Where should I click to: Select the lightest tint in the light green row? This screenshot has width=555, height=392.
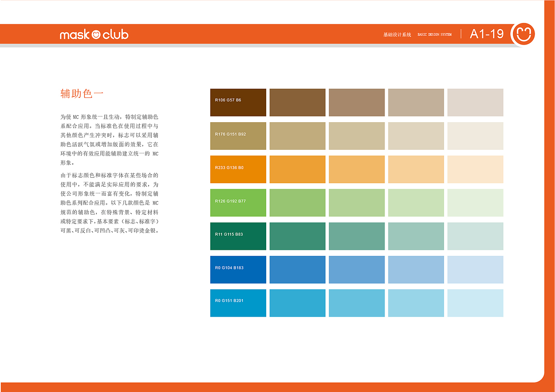[475, 203]
